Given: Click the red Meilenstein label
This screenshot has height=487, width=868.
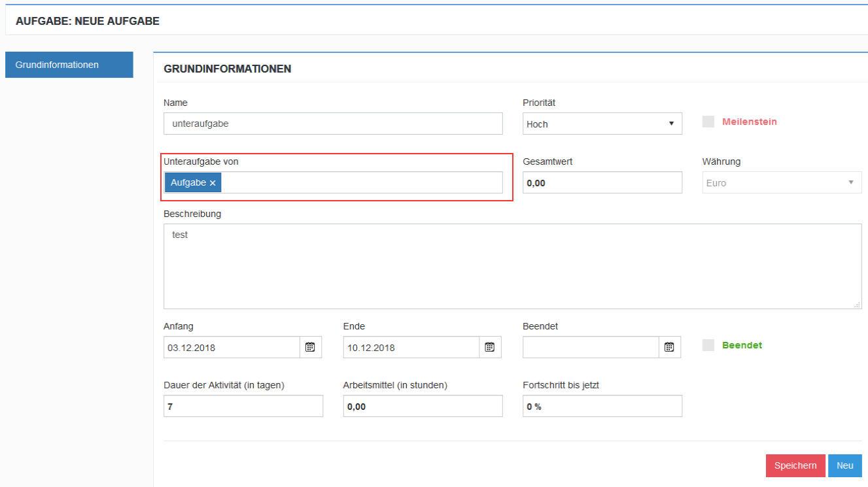Looking at the screenshot, I should tap(750, 122).
